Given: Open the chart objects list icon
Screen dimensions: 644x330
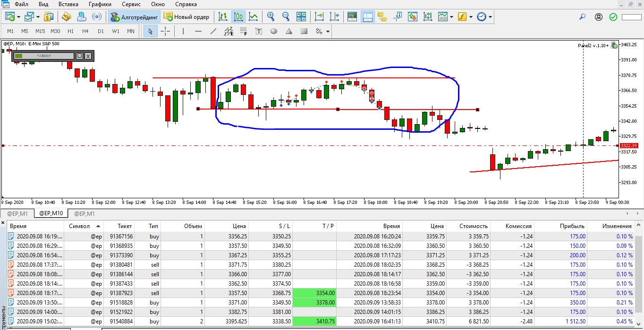Looking at the screenshot, I should (x=428, y=17).
